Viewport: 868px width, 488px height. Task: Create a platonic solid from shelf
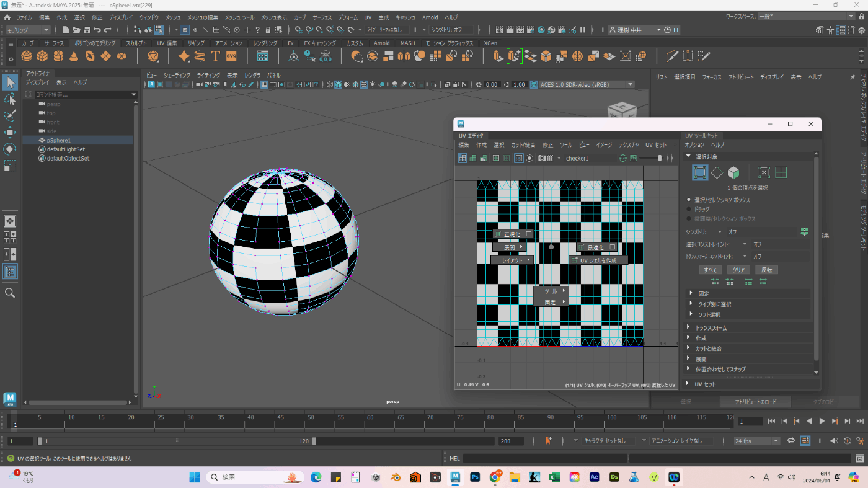point(153,56)
